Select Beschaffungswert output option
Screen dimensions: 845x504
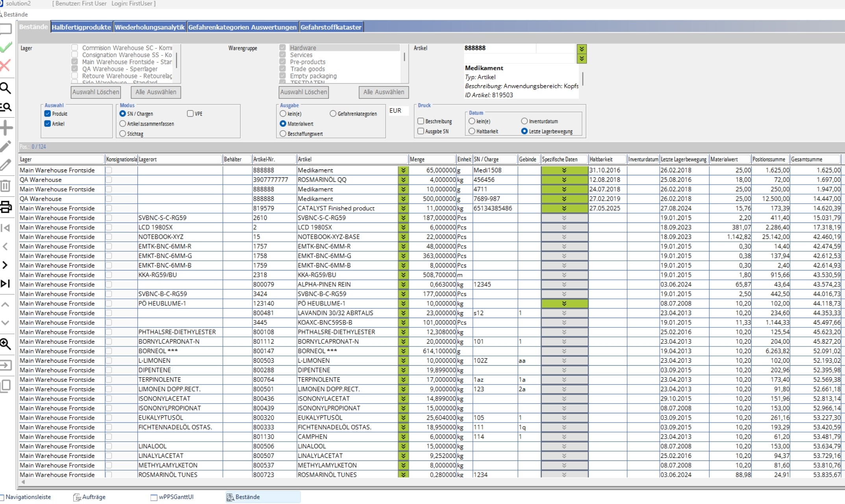click(x=283, y=134)
